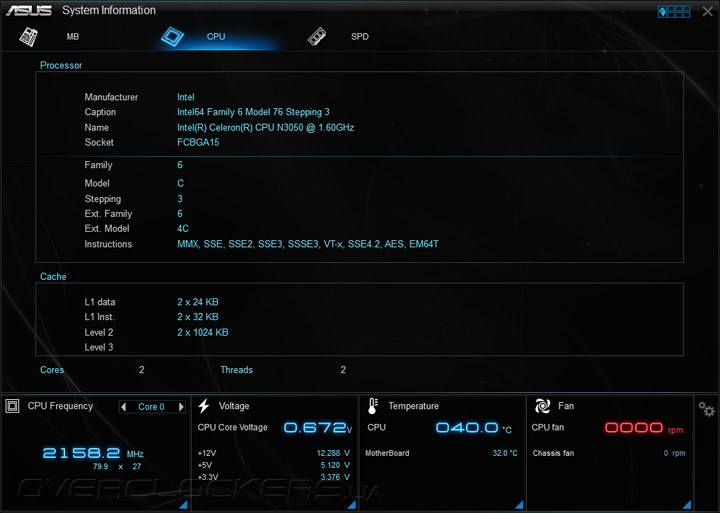Click the CPU Core Voltage value 0.672
The width and height of the screenshot is (720, 513).
318,428
